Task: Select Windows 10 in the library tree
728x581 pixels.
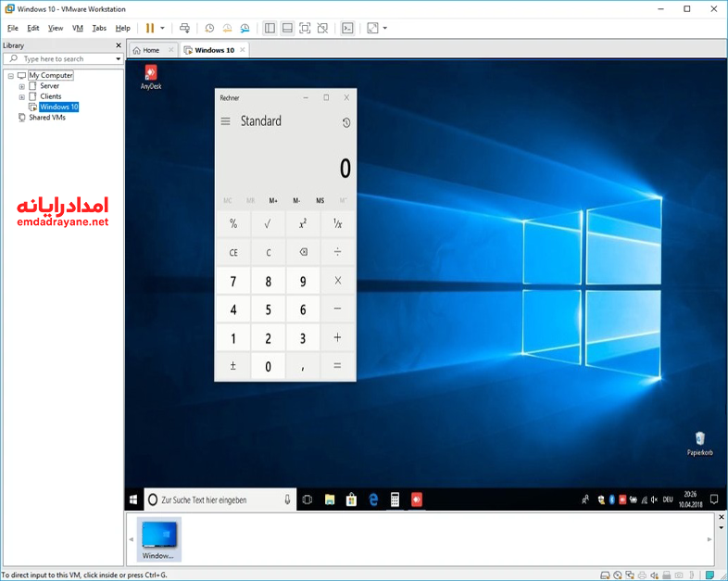Action: coord(59,107)
